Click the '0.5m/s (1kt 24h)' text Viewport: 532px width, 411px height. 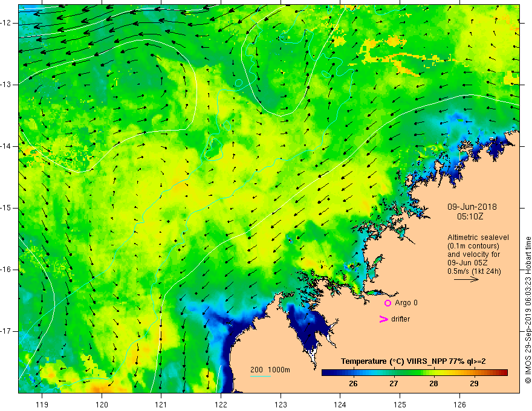click(474, 271)
